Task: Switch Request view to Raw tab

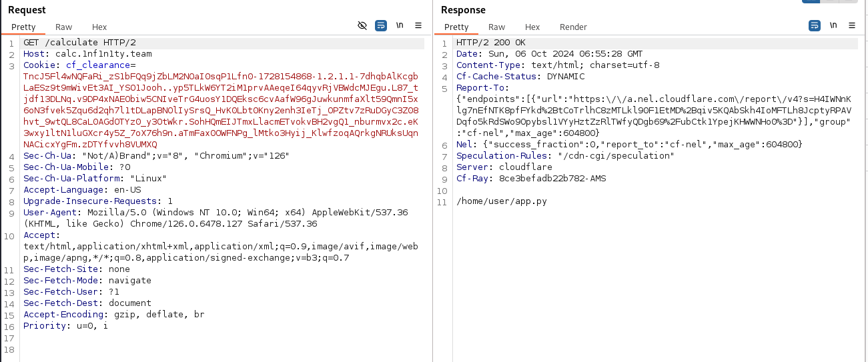Action: [64, 27]
